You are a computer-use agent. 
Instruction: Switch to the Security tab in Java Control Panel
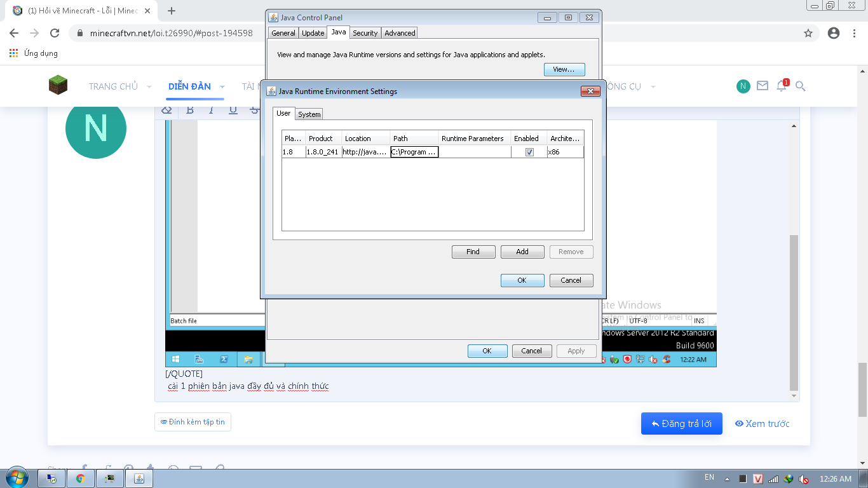point(365,33)
